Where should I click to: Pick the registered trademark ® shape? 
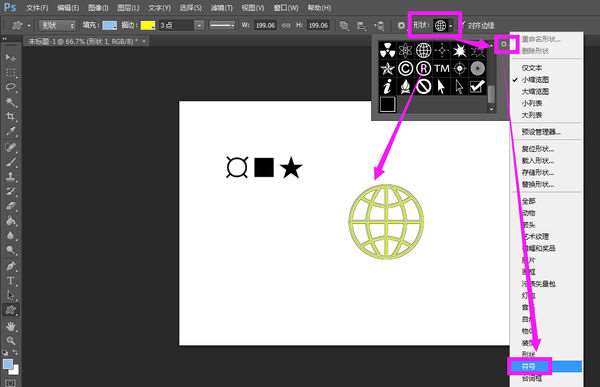(423, 69)
